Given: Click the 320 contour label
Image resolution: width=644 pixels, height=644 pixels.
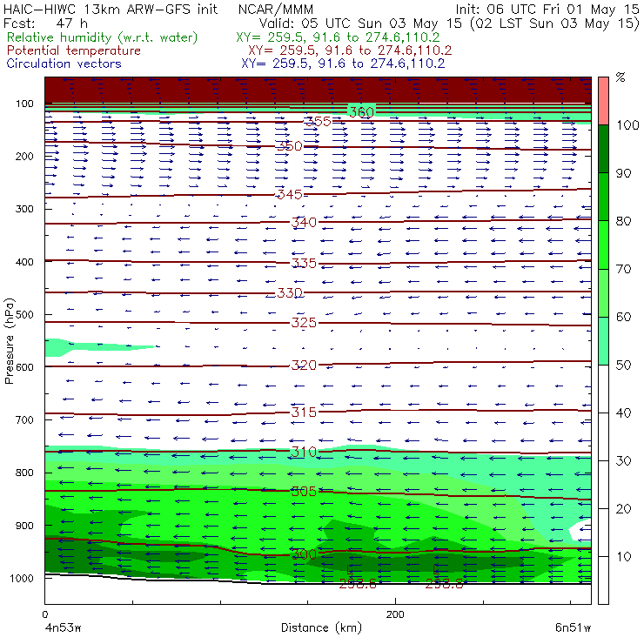Looking at the screenshot, I should 304,366.
